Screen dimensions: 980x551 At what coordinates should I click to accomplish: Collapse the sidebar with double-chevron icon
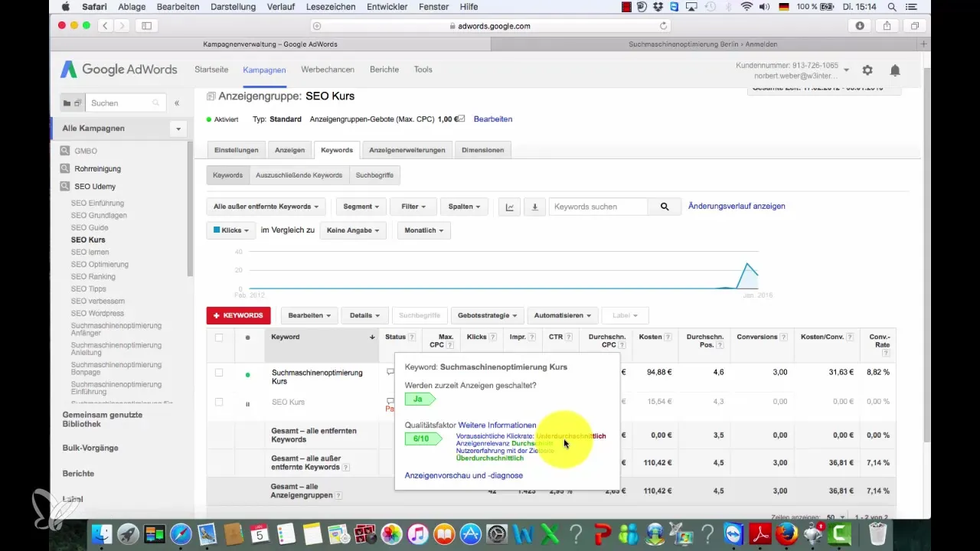[177, 103]
